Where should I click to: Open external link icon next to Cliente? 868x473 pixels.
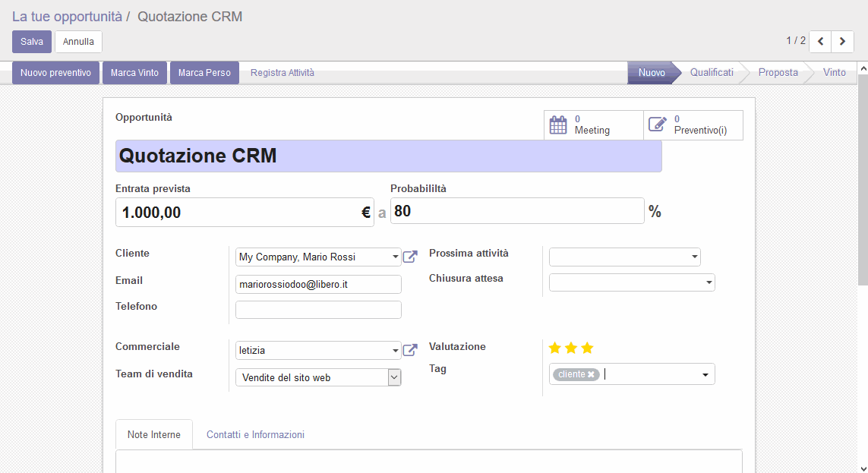pos(410,257)
